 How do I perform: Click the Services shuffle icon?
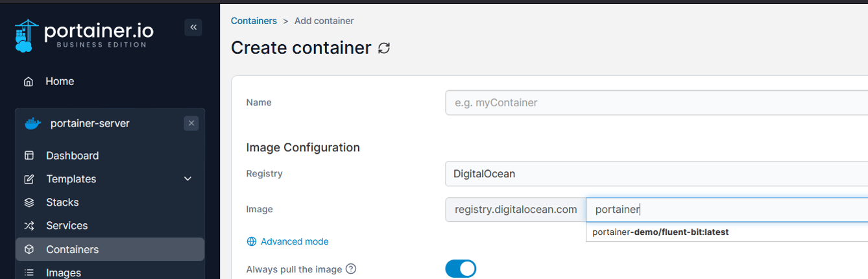coord(29,226)
